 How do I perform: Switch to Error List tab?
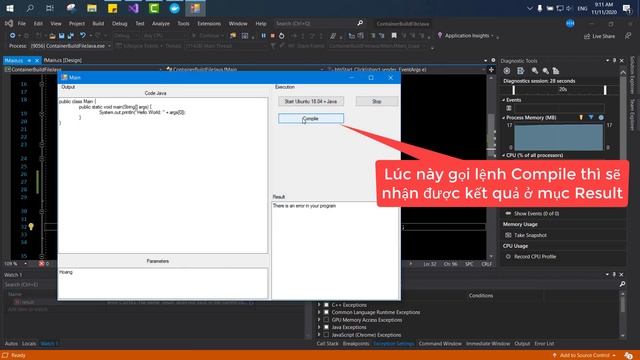click(544, 344)
